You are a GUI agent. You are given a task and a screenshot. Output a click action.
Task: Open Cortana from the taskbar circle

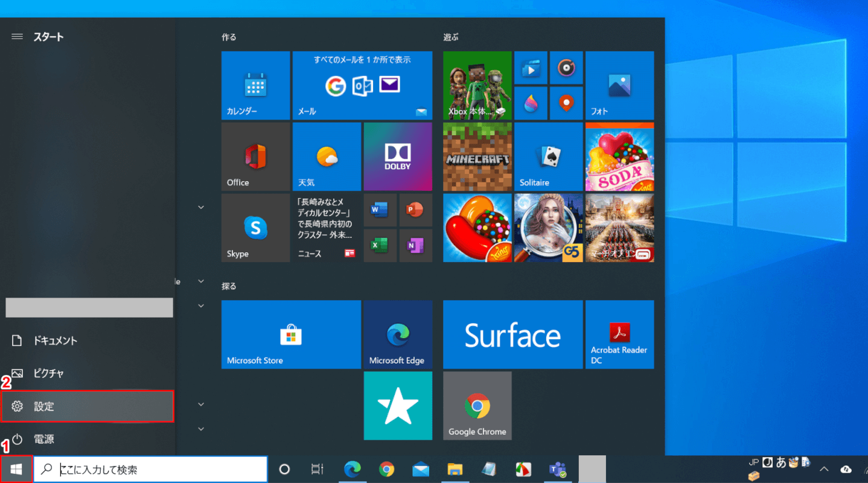(x=284, y=469)
